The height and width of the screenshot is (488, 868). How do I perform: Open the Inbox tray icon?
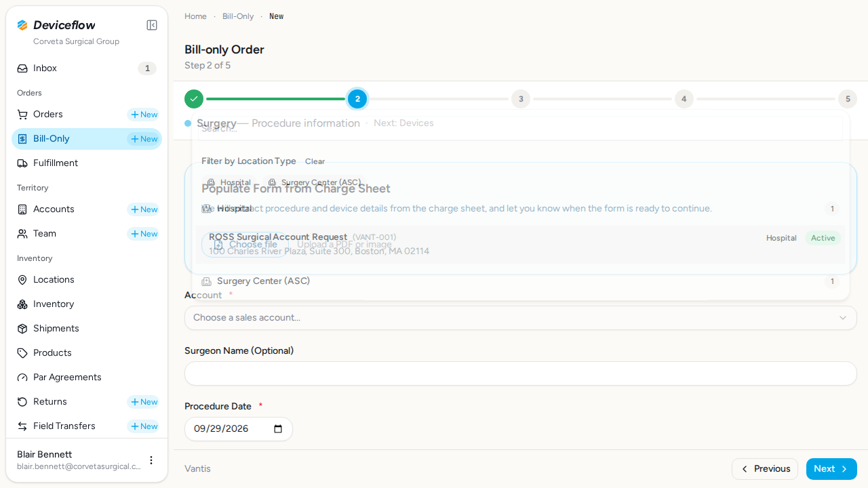coord(22,68)
